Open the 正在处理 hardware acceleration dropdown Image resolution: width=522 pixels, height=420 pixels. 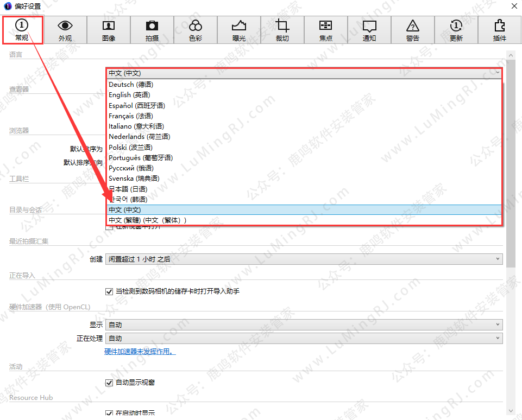[304, 338]
